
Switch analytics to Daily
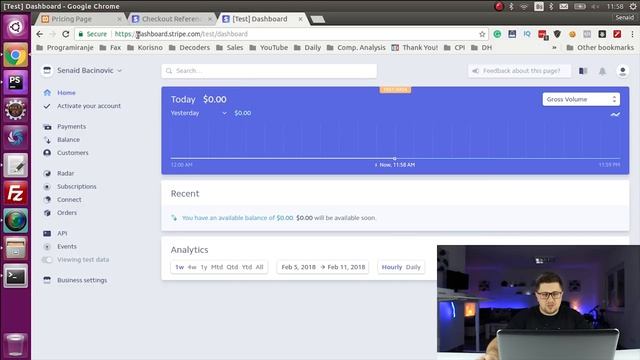pyautogui.click(x=413, y=267)
